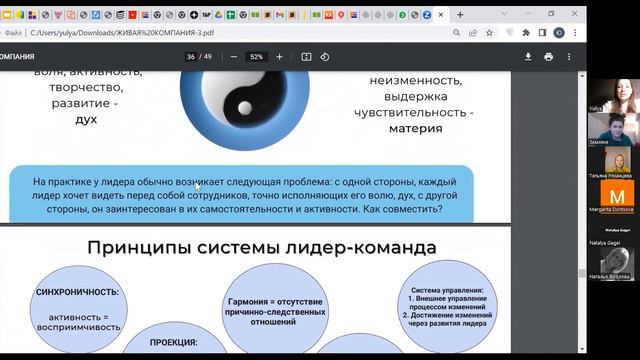Select Земляне participant video thumbnail
640x360 pixels.
click(x=613, y=129)
